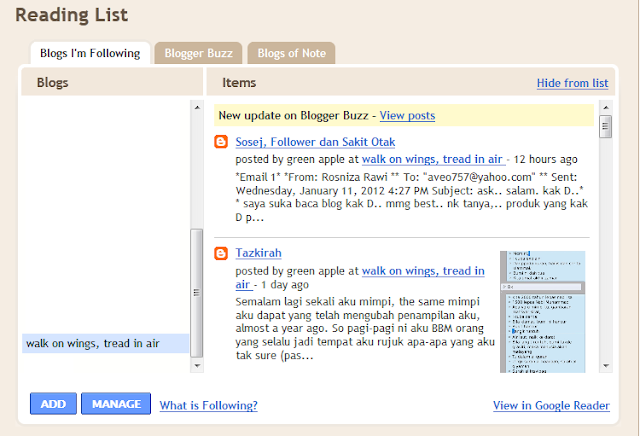Switch to the Blogs I'm Following tab
640x436 pixels.
click(90, 53)
